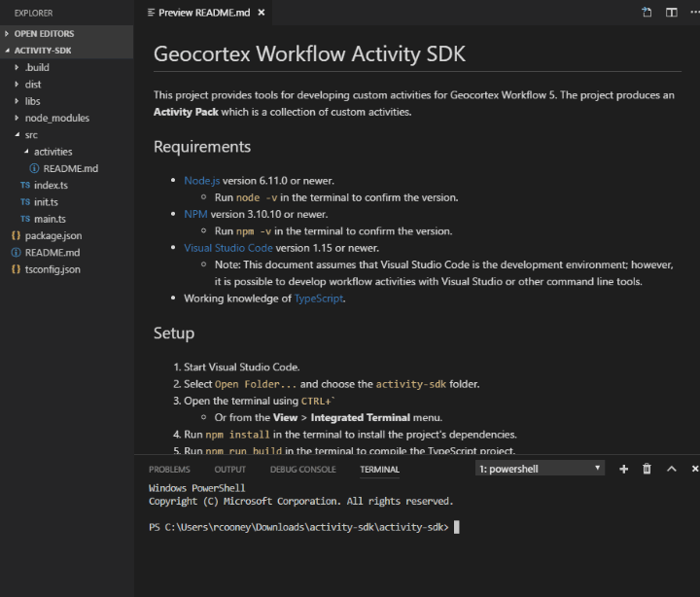Open the editor More Actions ellipsis
Screen dimensions: 700x597
pyautogui.click(x=694, y=12)
